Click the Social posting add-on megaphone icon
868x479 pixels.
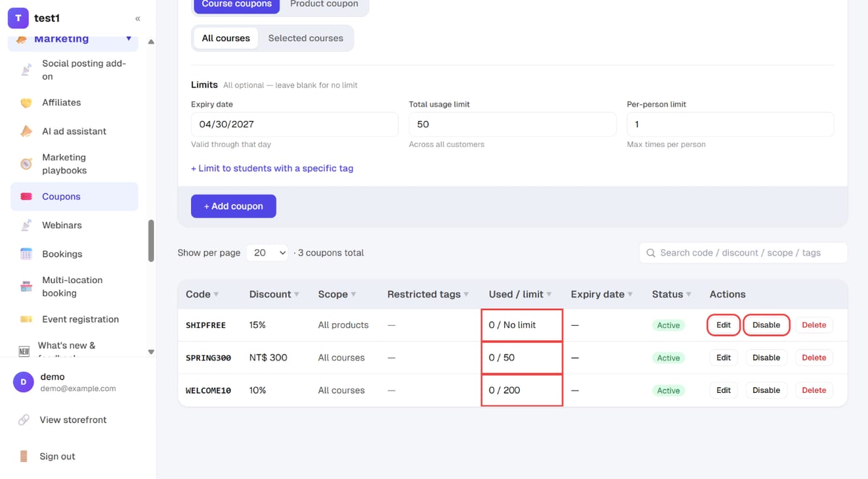[26, 70]
